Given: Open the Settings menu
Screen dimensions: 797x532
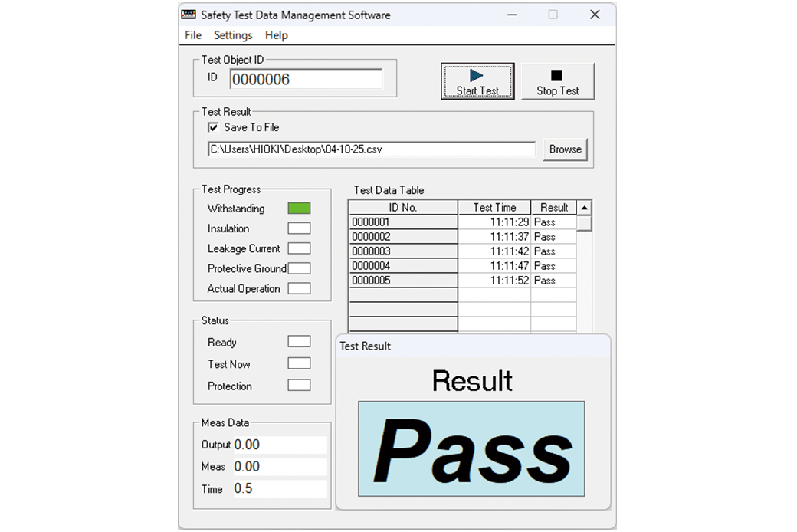Looking at the screenshot, I should pos(233,35).
